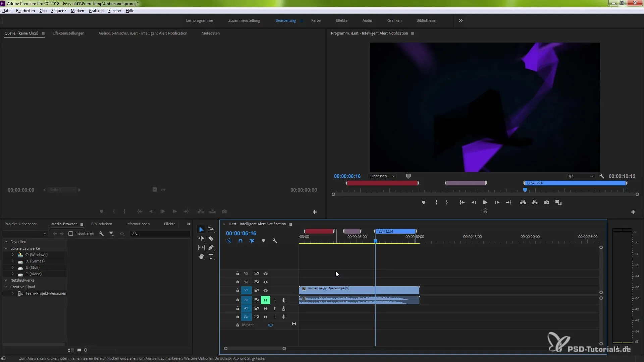This screenshot has width=644, height=362.
Task: Open the Audio workspace
Action: [x=367, y=20]
